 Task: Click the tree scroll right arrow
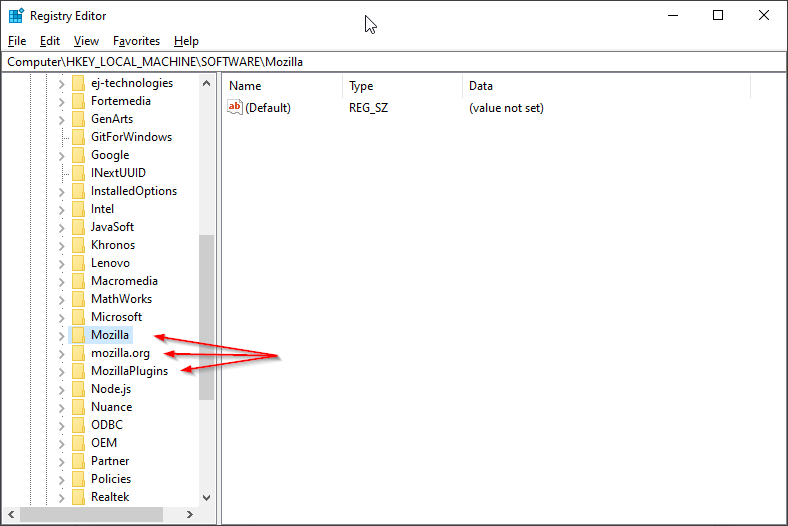coord(190,514)
